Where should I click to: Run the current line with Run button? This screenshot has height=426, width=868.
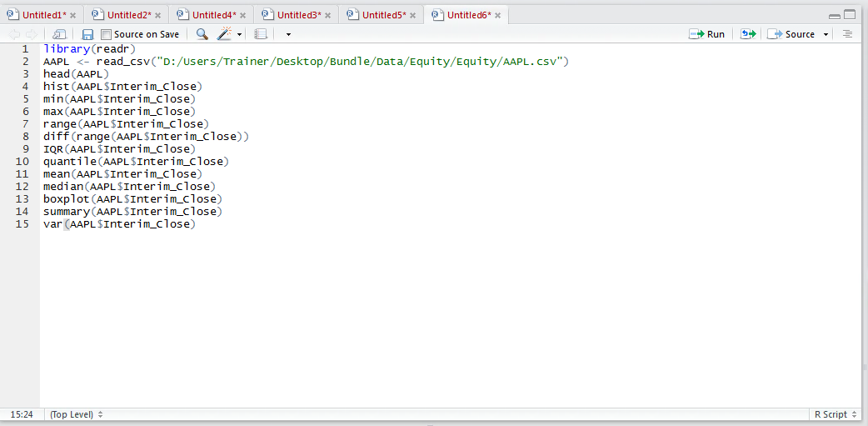pos(707,34)
